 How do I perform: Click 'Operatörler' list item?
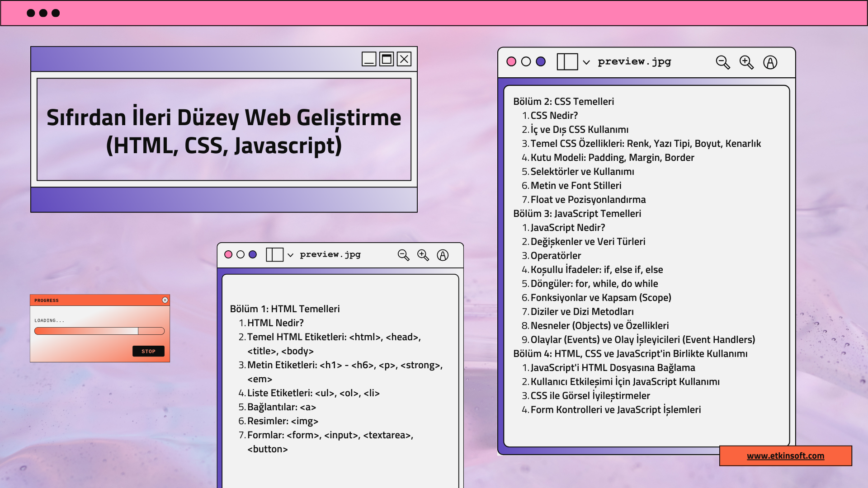556,255
